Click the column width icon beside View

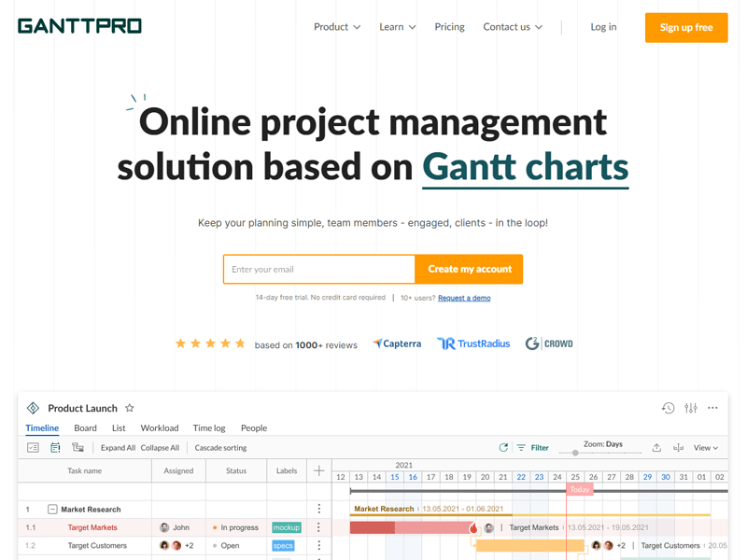[679, 448]
